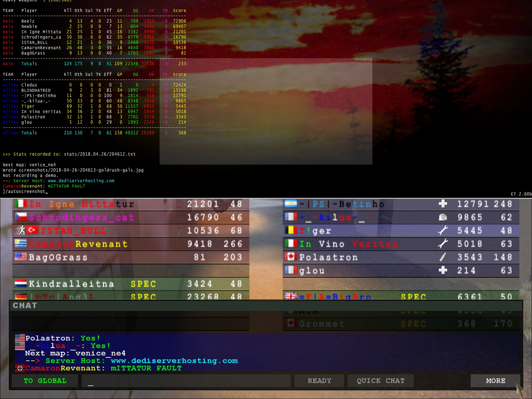Viewport: 532px width, 399px height.
Task: Click the Argentina flag beside -|PS|-Betinho
Action: tap(291, 203)
